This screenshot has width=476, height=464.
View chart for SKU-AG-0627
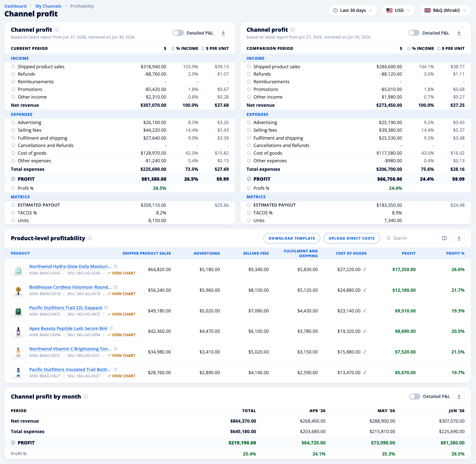(x=121, y=376)
